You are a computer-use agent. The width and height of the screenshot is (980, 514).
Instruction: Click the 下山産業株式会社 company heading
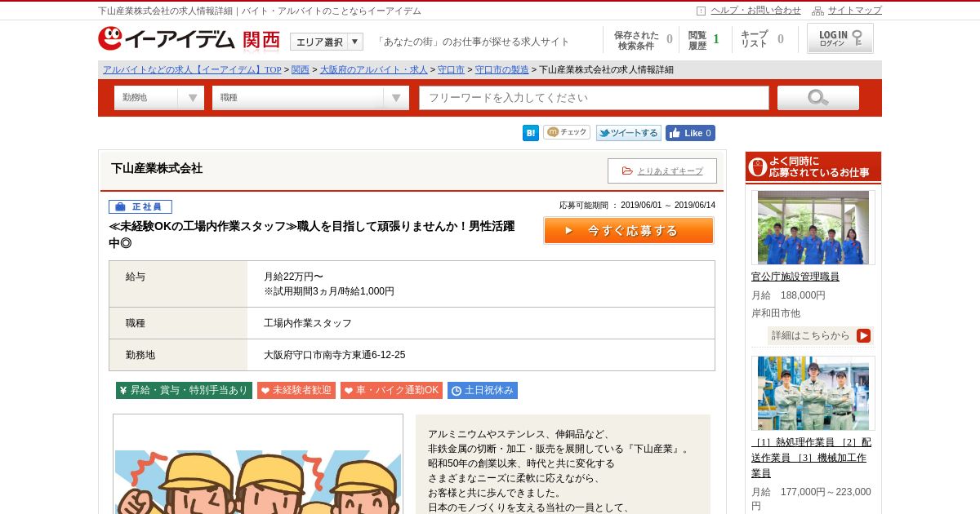[x=157, y=168]
